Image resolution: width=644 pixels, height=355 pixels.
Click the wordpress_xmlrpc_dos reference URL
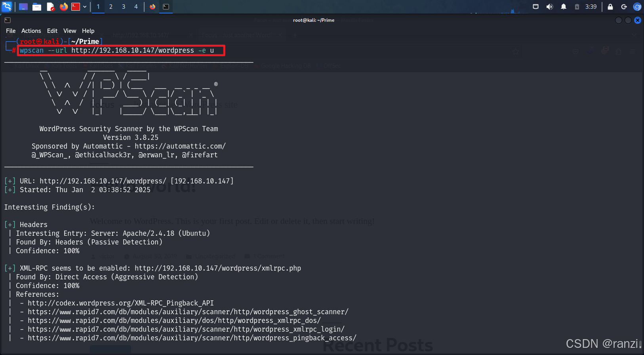pos(174,321)
